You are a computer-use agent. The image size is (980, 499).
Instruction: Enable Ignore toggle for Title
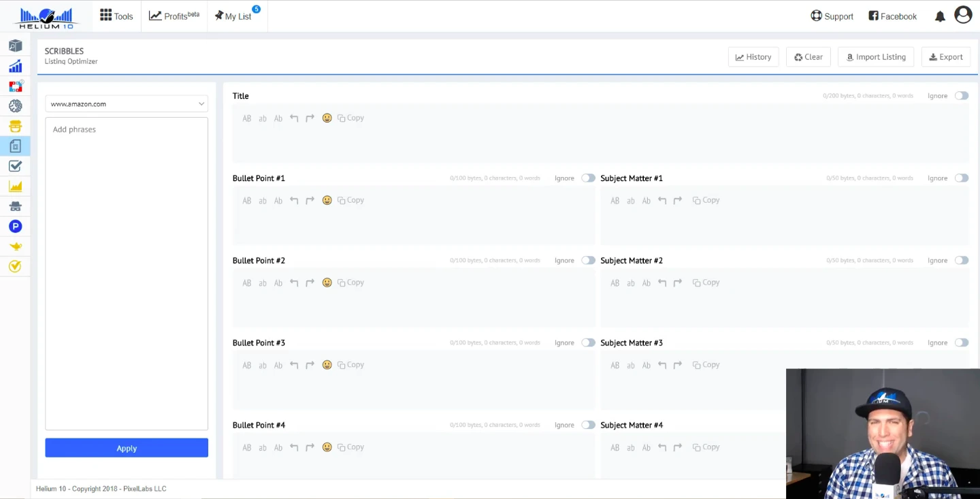(x=961, y=96)
